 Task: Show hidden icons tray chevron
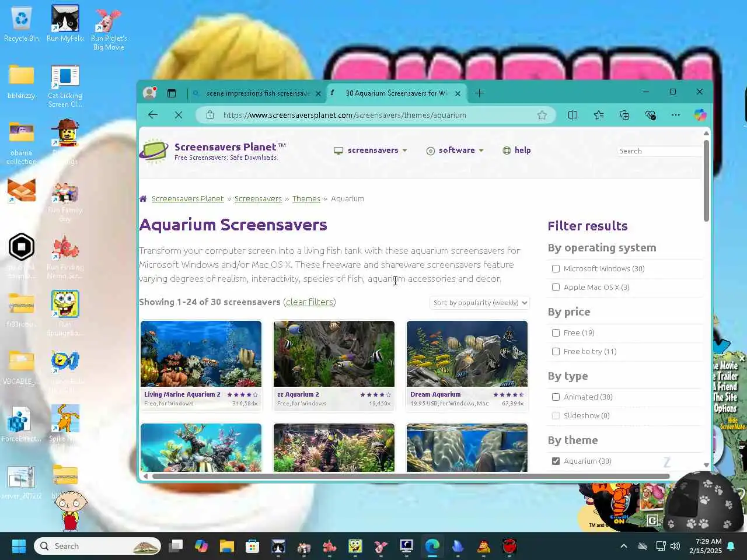click(623, 546)
